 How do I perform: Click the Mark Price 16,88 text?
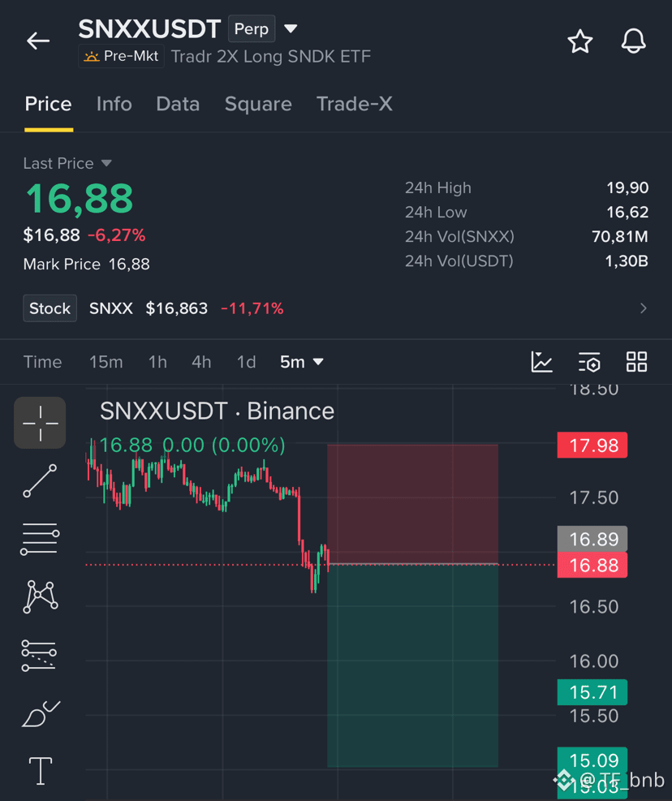coord(86,264)
